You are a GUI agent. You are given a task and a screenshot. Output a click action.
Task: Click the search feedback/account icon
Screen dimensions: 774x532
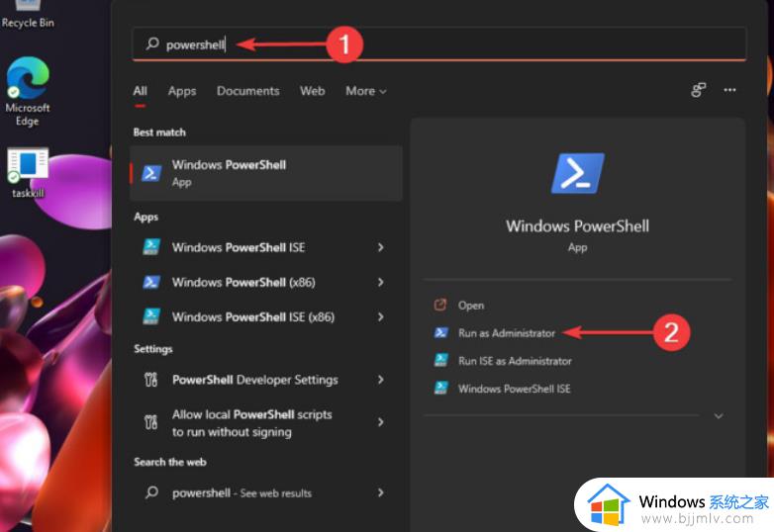tap(698, 90)
